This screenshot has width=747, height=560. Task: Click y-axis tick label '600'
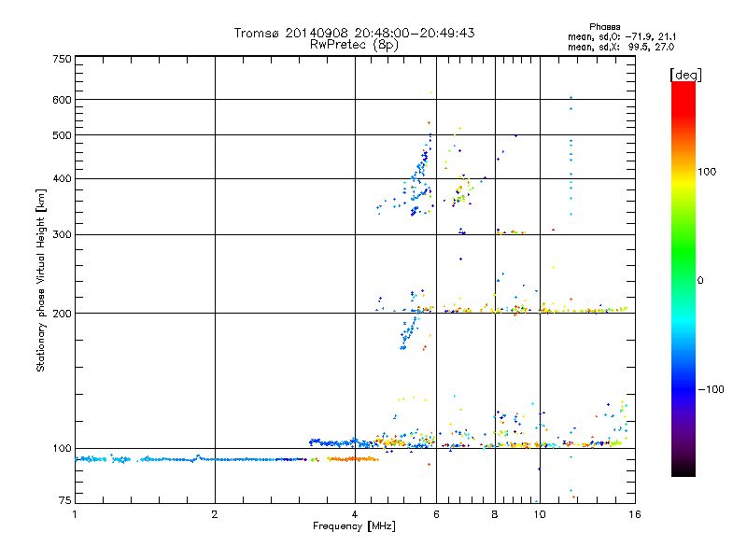(x=62, y=100)
